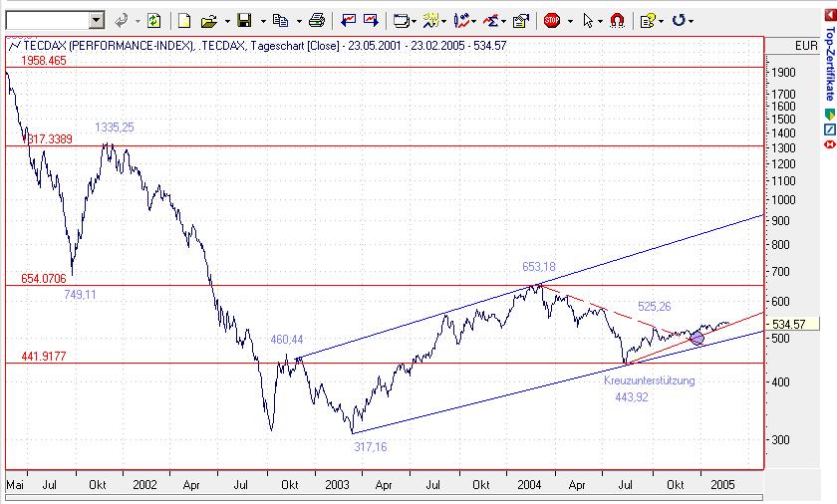Expand the drawing tools dropdown arrow
The image size is (837, 504).
pos(474,21)
